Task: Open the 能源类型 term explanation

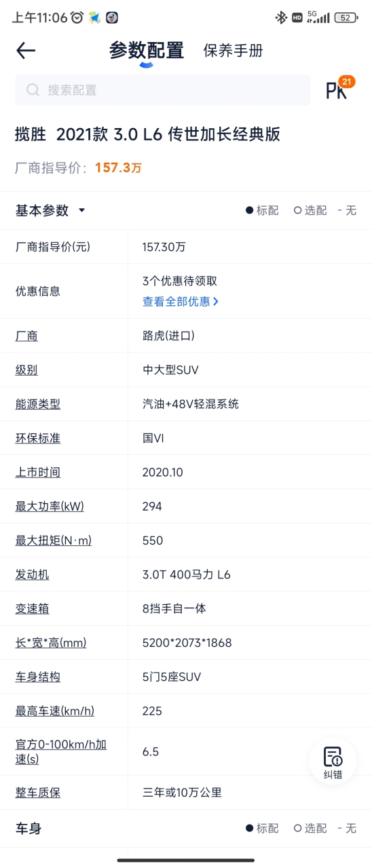Action: coord(38,404)
